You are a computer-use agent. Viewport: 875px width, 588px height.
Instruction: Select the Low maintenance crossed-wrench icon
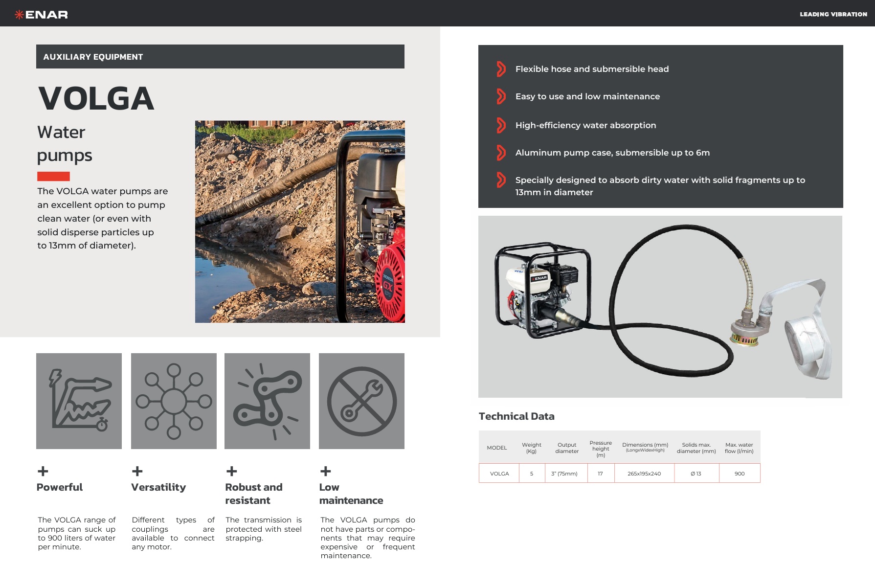click(x=361, y=401)
